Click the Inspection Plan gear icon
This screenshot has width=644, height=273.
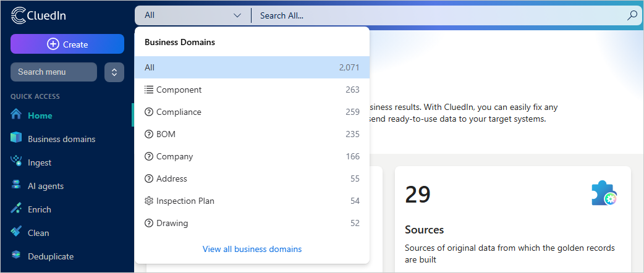pos(149,201)
